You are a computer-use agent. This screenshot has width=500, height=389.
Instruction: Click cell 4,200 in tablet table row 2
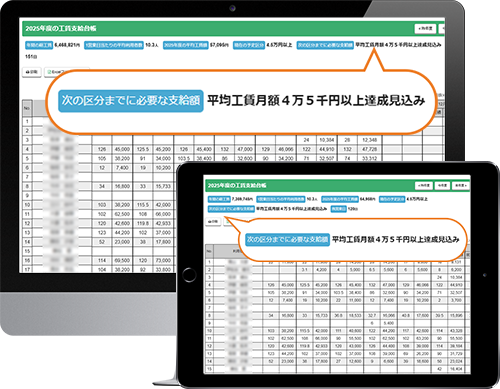[321, 270]
